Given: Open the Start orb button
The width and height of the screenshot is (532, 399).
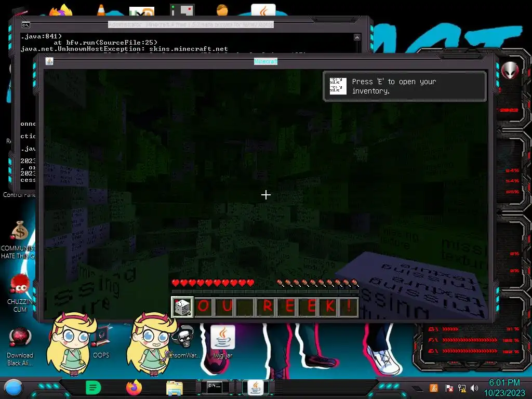Looking at the screenshot, I should [x=14, y=388].
